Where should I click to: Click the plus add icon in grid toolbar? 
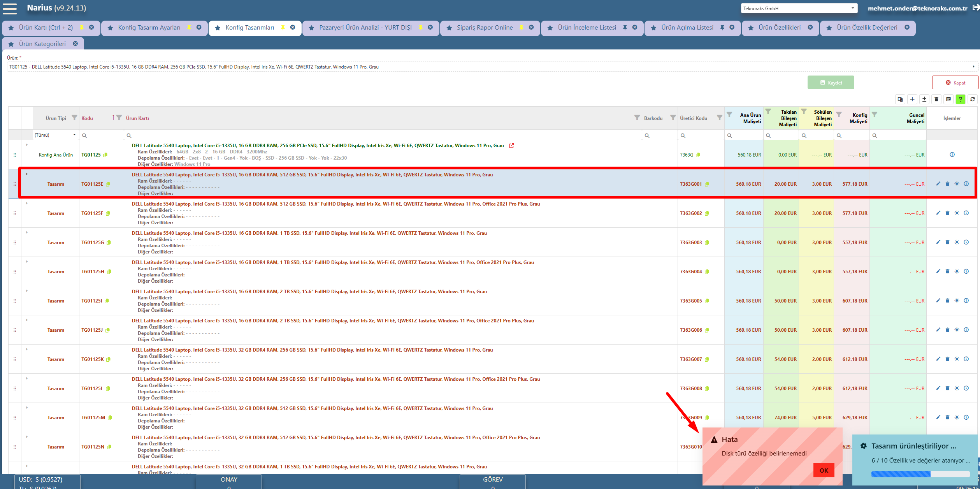click(912, 99)
